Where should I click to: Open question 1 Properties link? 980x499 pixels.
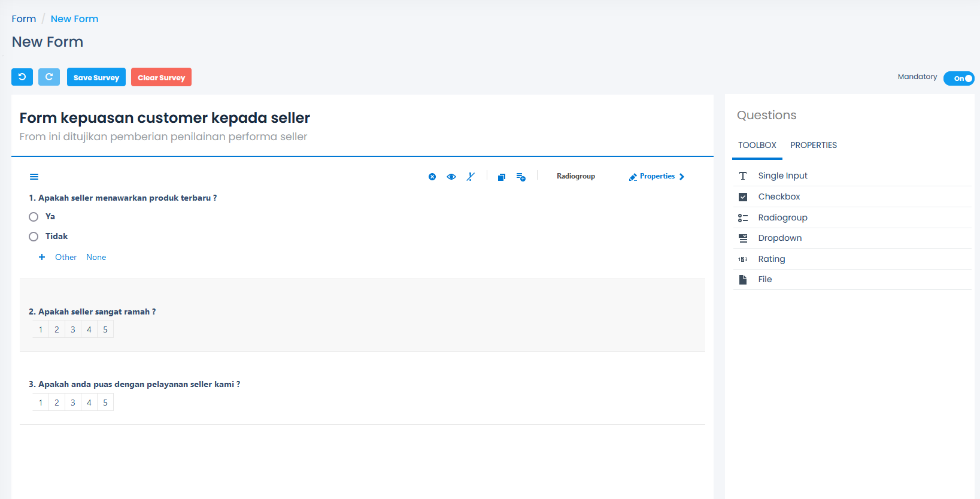click(657, 176)
